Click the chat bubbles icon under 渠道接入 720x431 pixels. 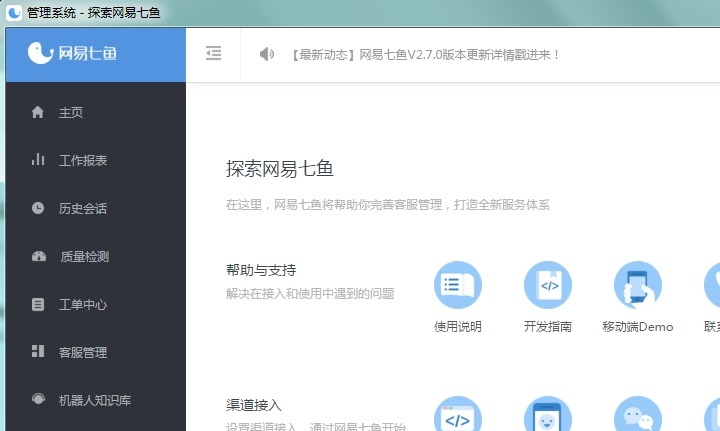tap(638, 414)
